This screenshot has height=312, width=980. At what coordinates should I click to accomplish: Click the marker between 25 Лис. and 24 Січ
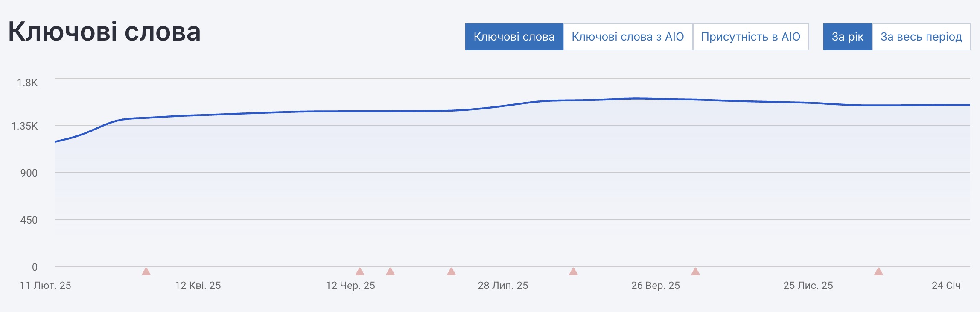(878, 271)
